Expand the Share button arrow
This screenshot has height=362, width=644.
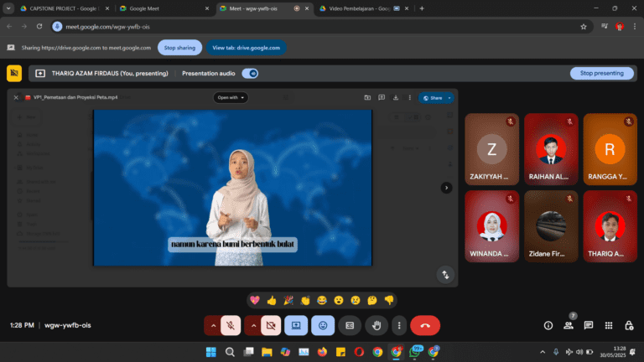click(449, 98)
